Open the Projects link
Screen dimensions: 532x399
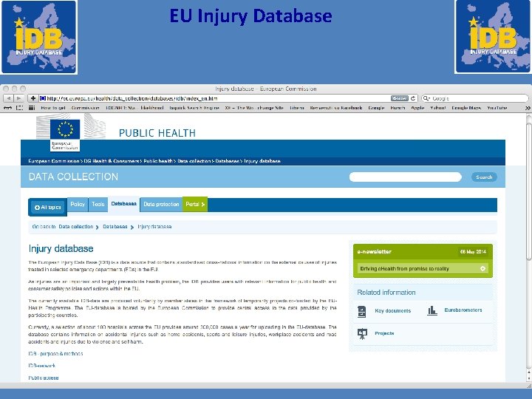click(384, 333)
